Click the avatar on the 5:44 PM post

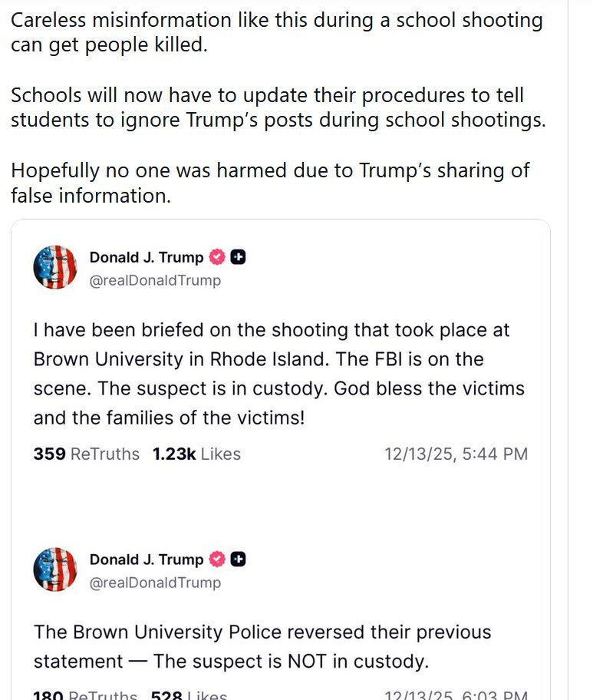[x=55, y=267]
